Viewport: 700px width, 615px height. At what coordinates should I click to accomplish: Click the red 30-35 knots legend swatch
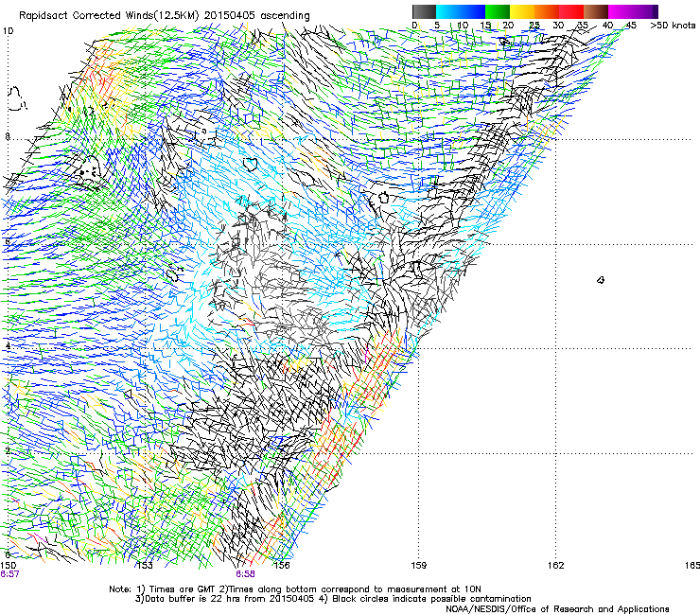[571, 11]
